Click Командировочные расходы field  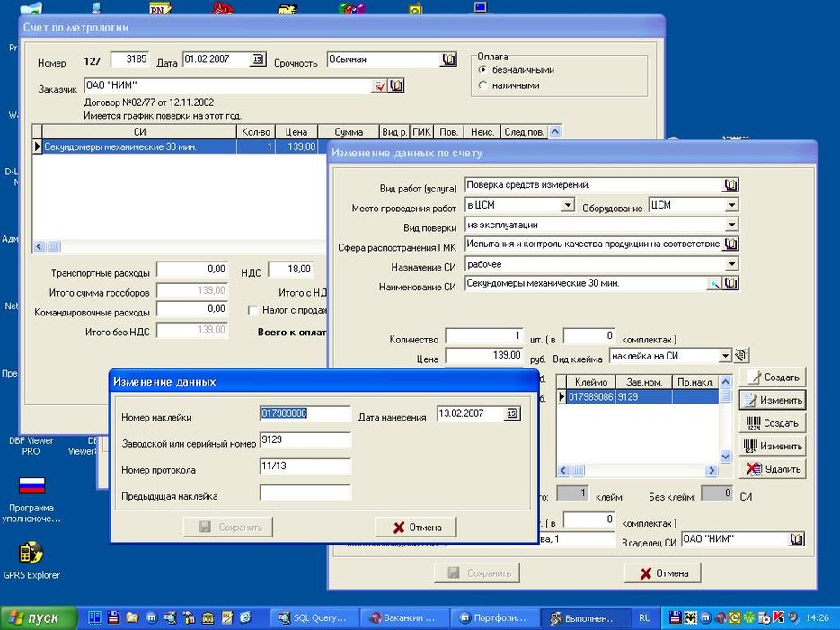[x=192, y=309]
